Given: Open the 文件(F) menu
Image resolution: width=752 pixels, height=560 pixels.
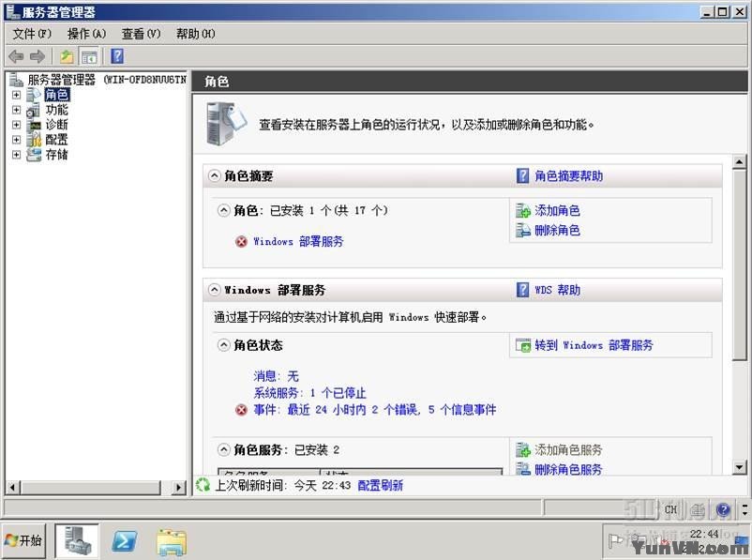Looking at the screenshot, I should click(32, 34).
